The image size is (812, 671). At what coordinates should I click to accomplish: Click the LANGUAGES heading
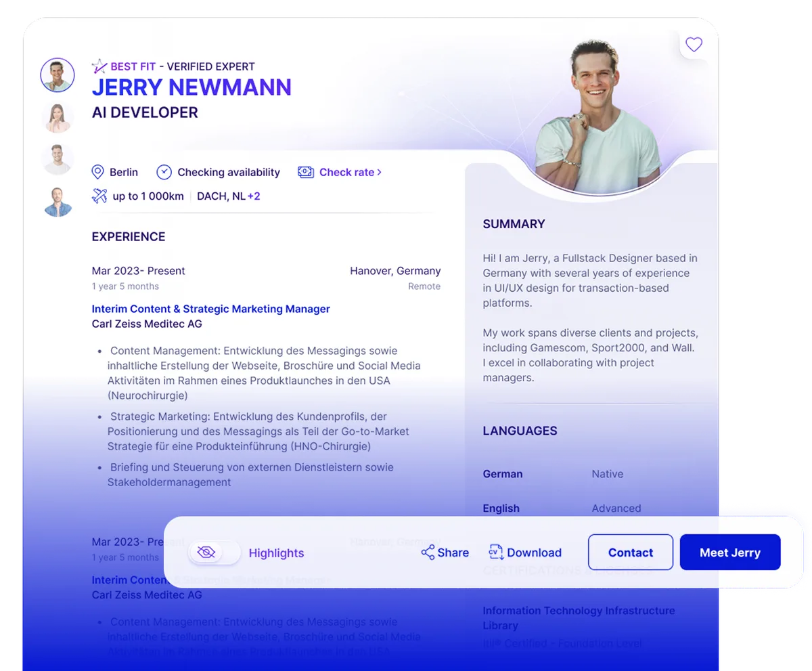point(520,431)
